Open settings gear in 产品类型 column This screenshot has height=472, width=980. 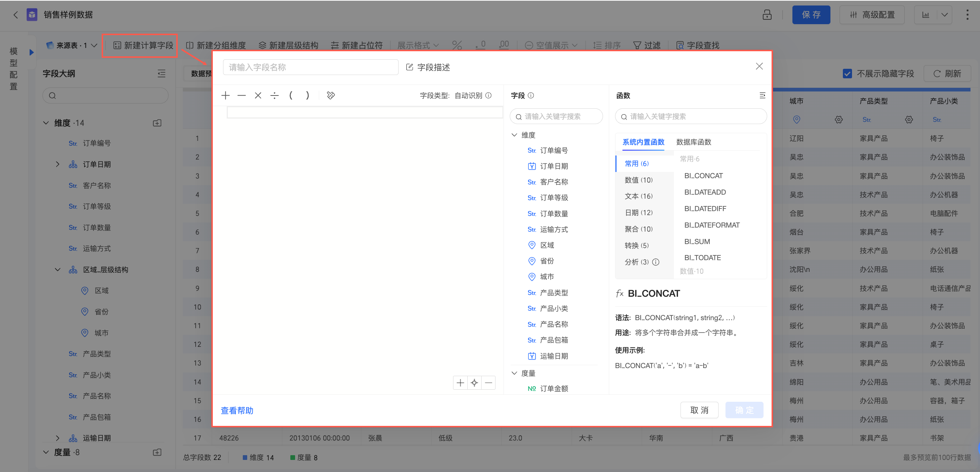click(x=909, y=120)
